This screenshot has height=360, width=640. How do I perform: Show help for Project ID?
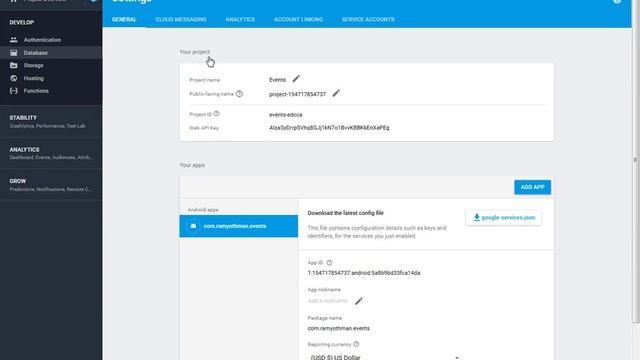[216, 114]
